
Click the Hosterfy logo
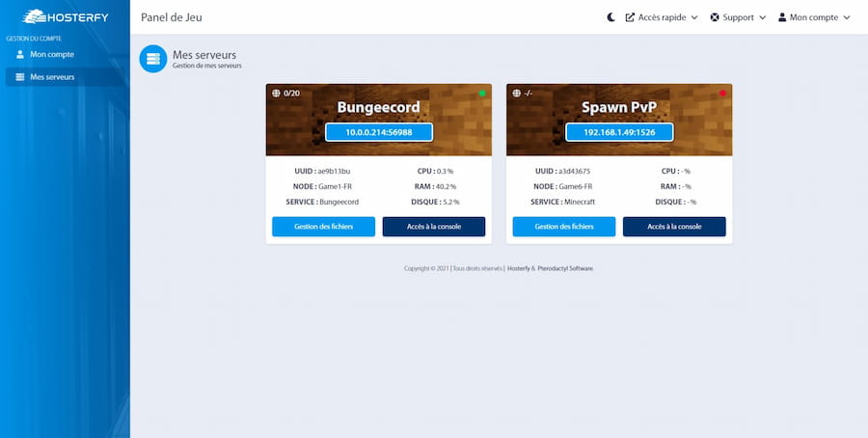[x=63, y=16]
